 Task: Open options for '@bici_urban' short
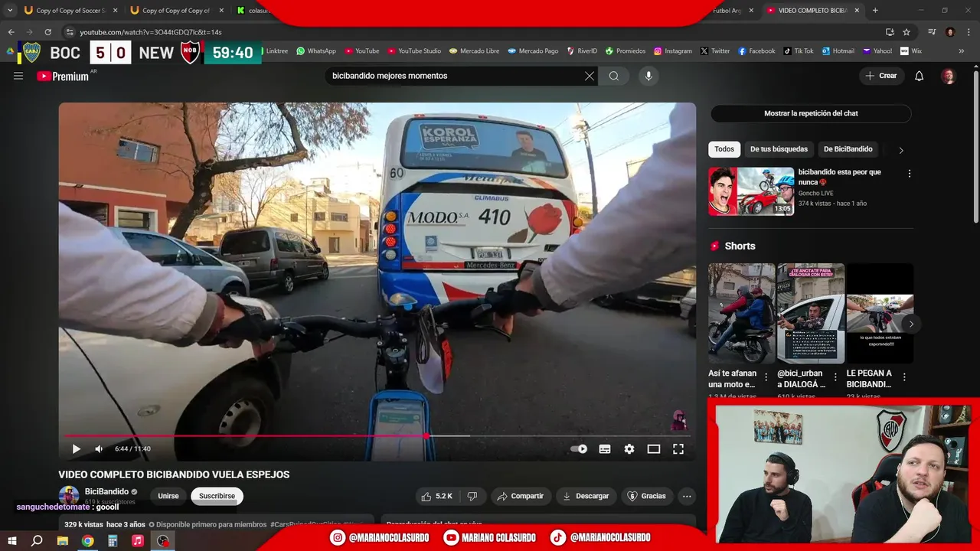pos(835,377)
